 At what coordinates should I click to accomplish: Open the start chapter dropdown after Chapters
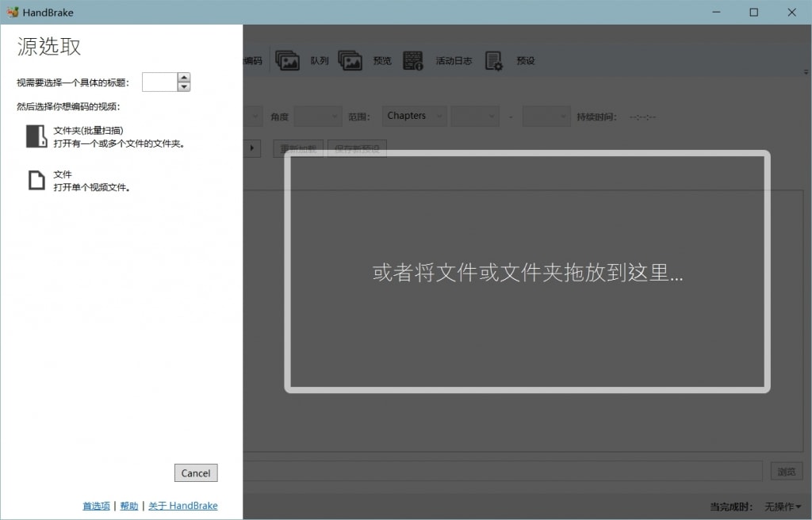pyautogui.click(x=475, y=117)
